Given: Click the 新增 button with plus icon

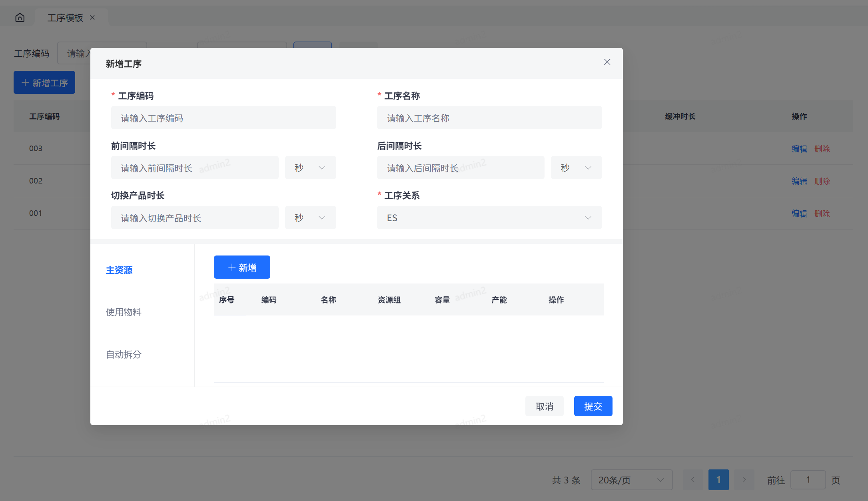Looking at the screenshot, I should pos(242,267).
